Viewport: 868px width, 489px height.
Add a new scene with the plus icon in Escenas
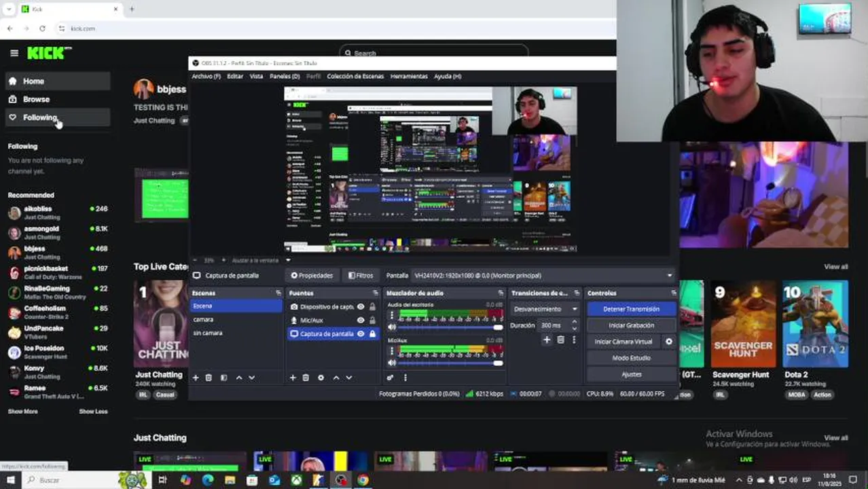196,378
